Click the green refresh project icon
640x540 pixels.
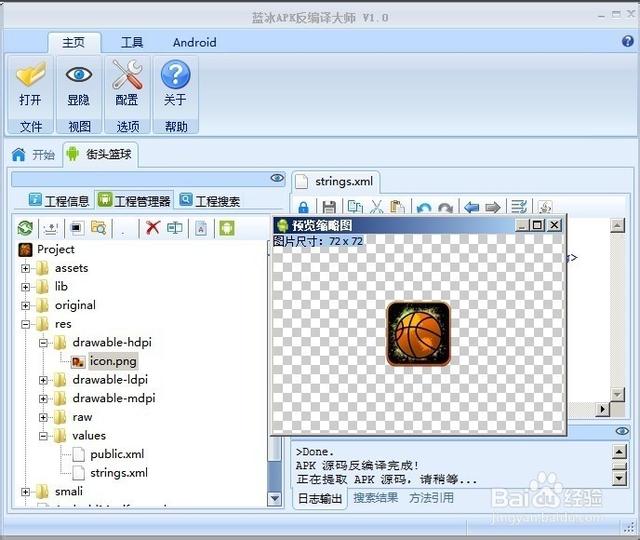25,228
